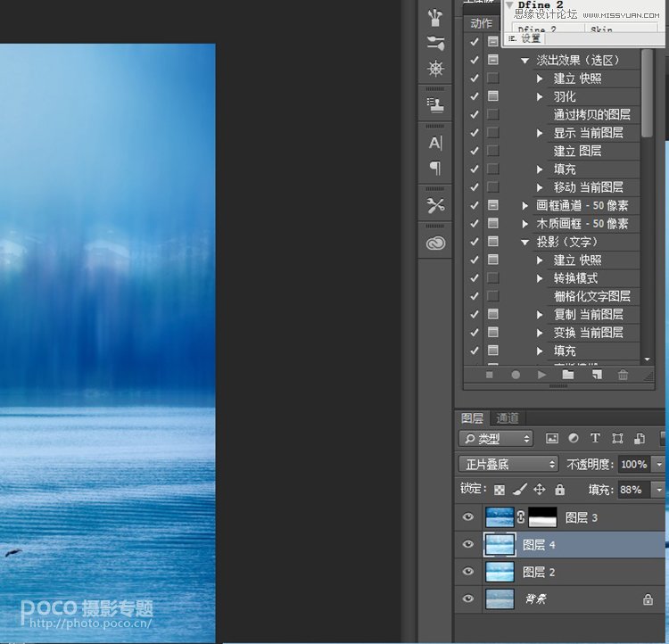669x644 pixels.
Task: Open the Tool Presets panel icon
Action: click(435, 205)
